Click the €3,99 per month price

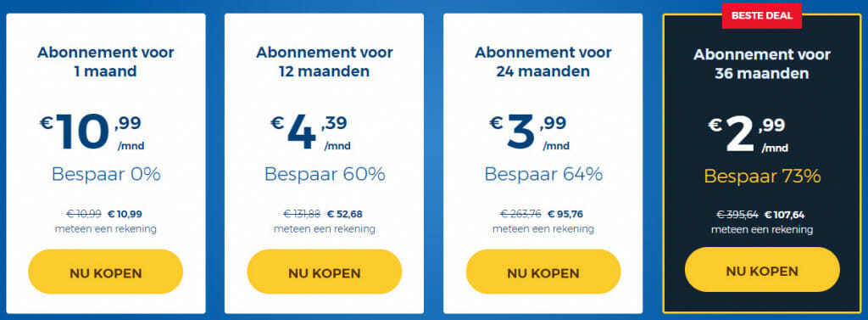(x=529, y=132)
